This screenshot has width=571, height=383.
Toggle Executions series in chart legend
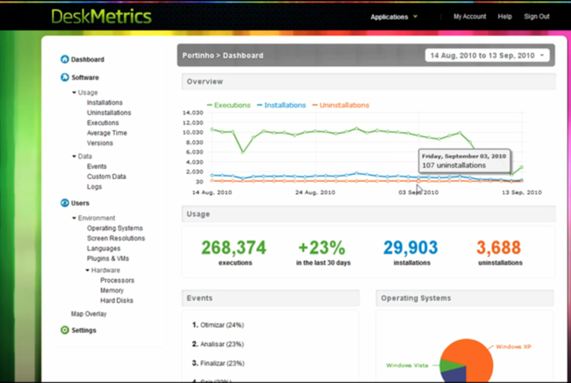pos(229,105)
